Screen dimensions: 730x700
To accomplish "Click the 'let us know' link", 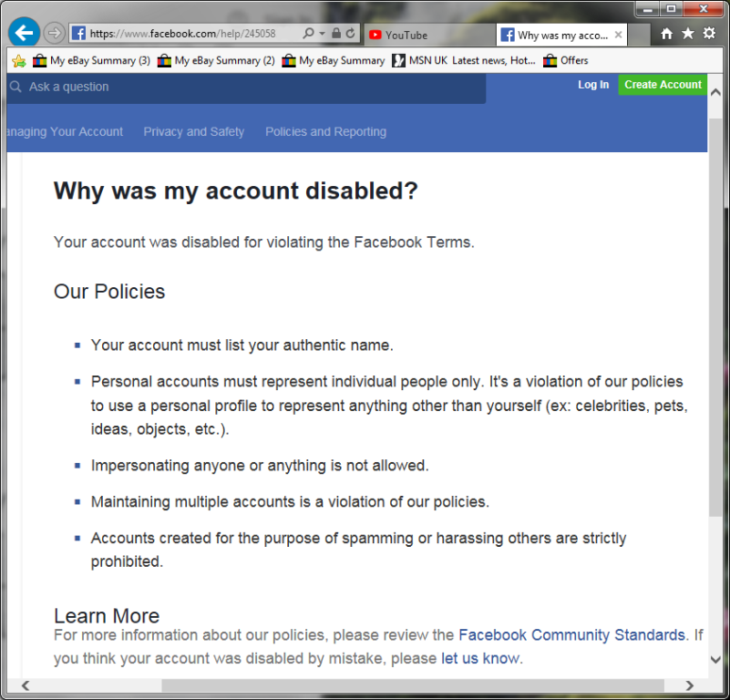I will coord(479,658).
